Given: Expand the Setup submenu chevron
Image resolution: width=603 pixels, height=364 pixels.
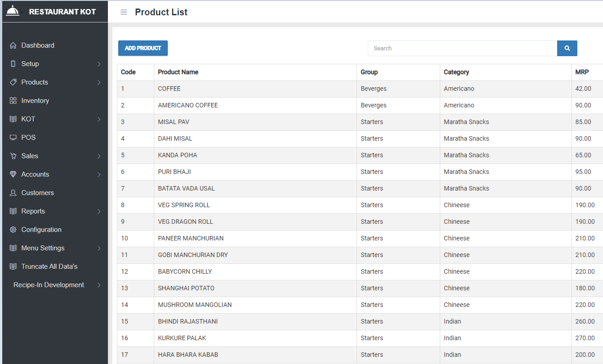Looking at the screenshot, I should [99, 64].
